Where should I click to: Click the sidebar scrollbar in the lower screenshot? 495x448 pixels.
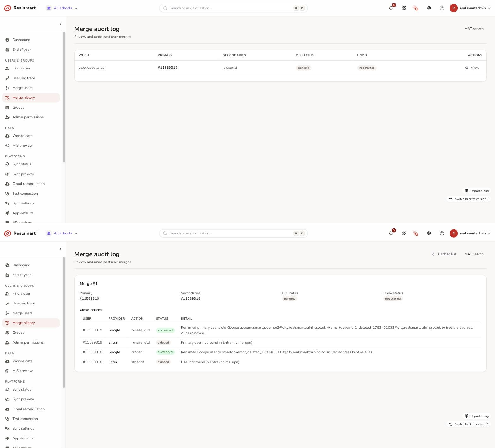click(x=64, y=322)
